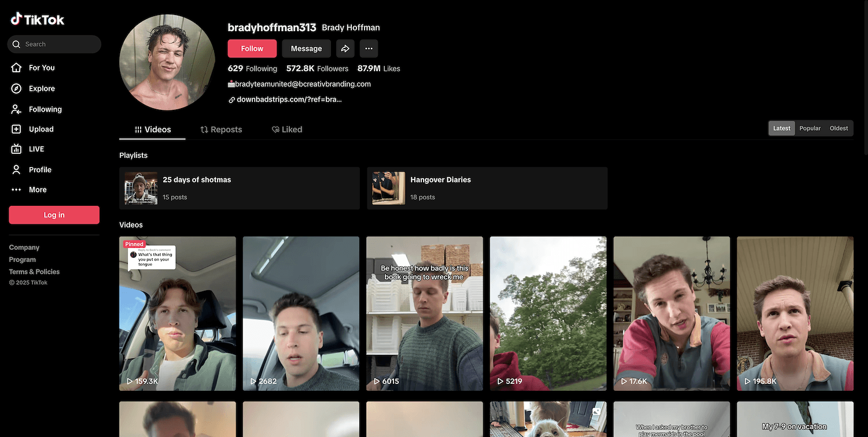Click the Search input field
The height and width of the screenshot is (437, 868).
click(58, 44)
